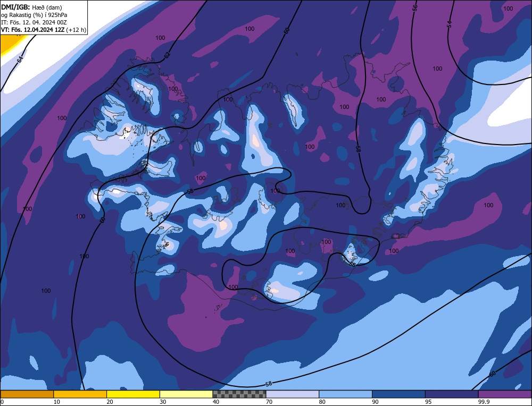The image size is (532, 406).
Task: Select the 'og Rakastig (%) í 925hPa' line
Action: 34,15
